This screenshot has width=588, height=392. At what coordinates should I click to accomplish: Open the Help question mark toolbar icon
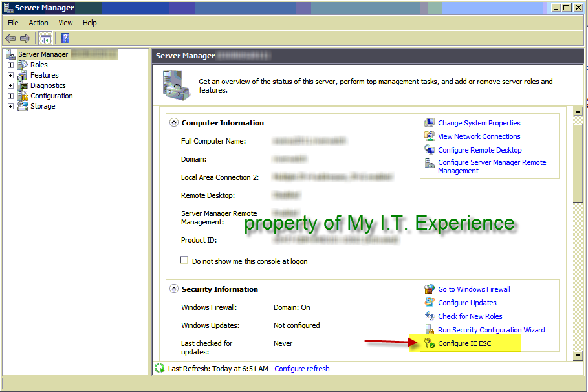pyautogui.click(x=65, y=38)
